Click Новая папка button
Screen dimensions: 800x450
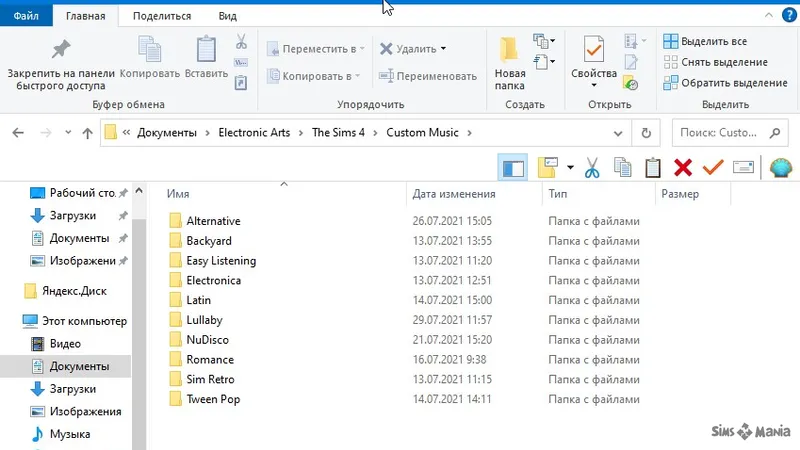(x=510, y=64)
